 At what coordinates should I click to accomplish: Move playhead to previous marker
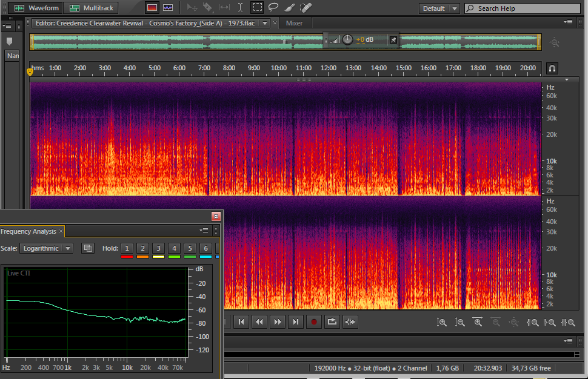[241, 321]
